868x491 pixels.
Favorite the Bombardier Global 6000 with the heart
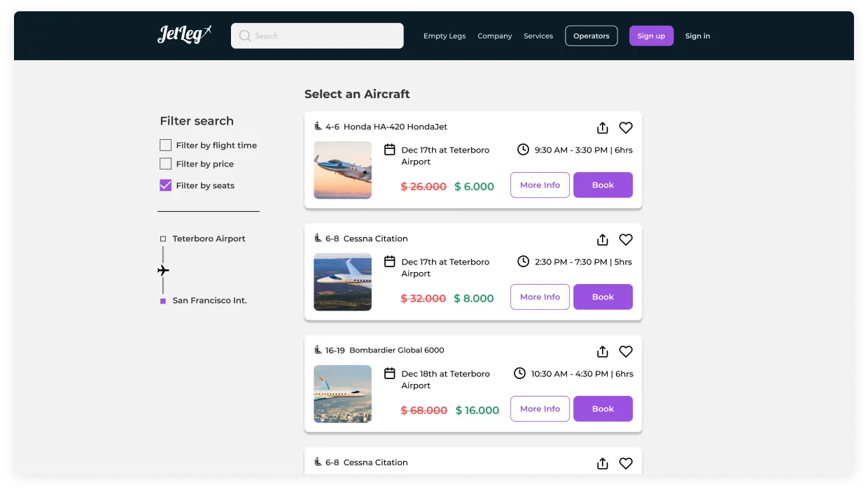click(x=626, y=352)
